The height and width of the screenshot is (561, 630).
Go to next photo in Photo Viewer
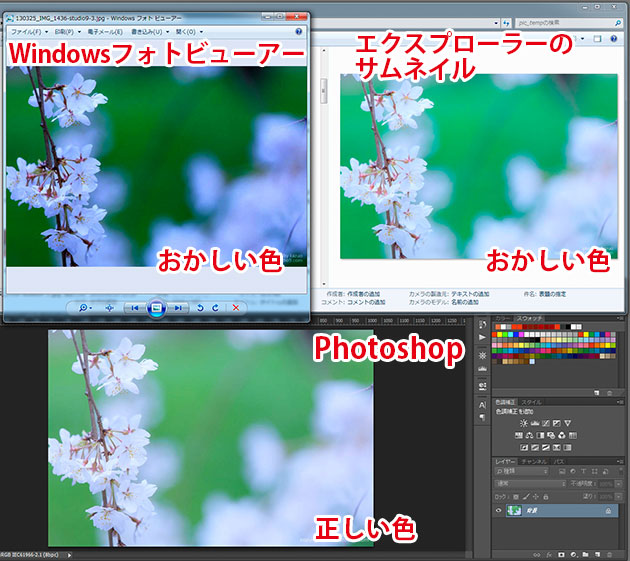click(178, 308)
